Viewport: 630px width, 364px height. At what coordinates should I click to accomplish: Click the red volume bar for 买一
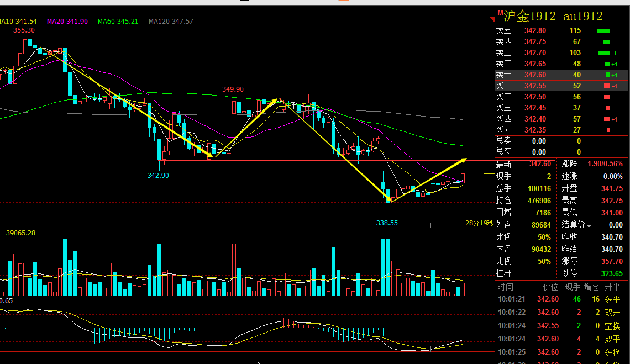click(x=607, y=86)
